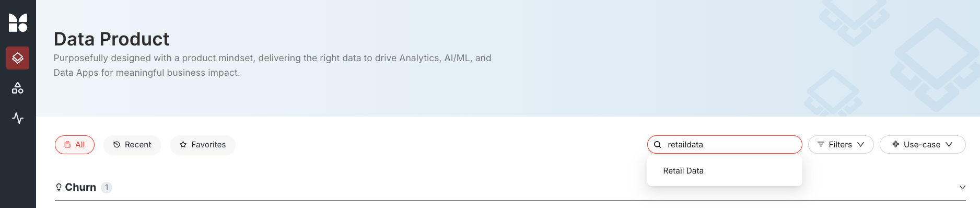Viewport: 980px width, 208px height.
Task: Click the Use-case sparkle icon
Action: coord(895,144)
